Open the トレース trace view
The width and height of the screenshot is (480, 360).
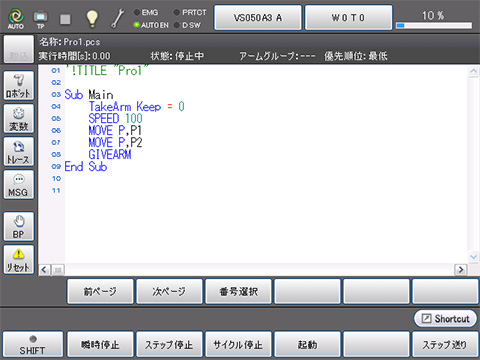pyautogui.click(x=19, y=152)
